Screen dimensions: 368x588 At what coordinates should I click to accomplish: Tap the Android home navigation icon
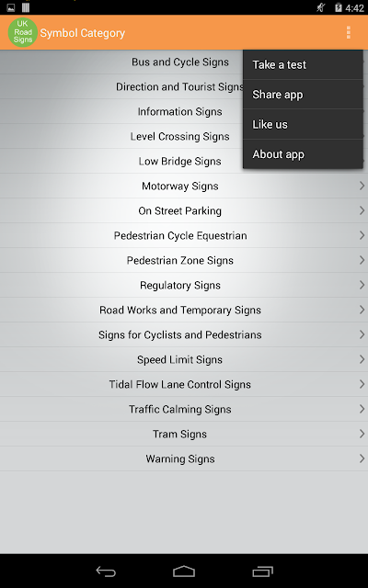(x=184, y=571)
